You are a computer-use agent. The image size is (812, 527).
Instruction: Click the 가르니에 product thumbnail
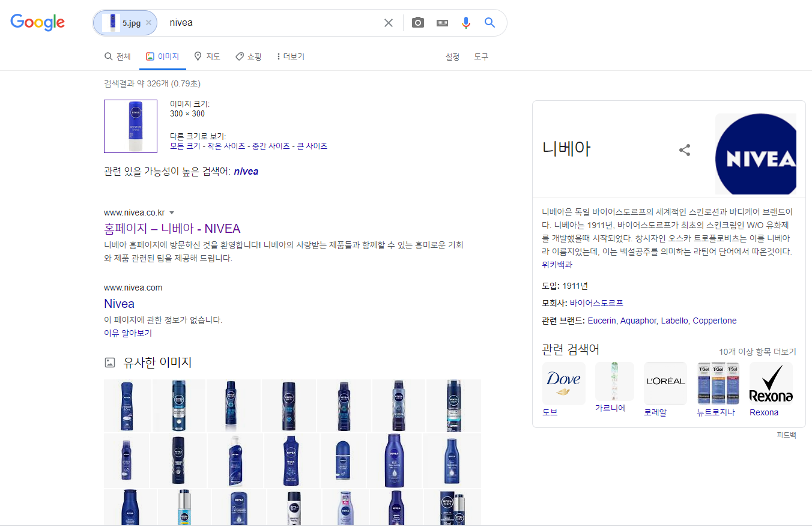(x=614, y=381)
